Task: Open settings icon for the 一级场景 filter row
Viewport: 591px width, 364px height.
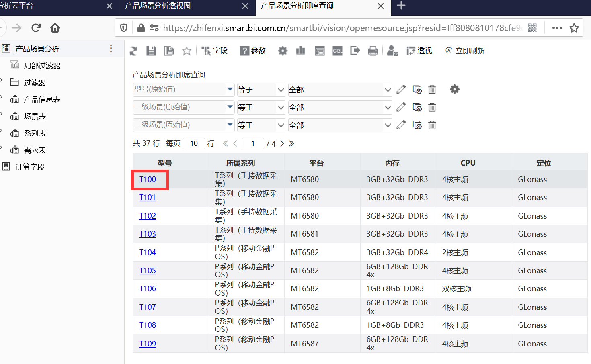Action: (x=417, y=107)
